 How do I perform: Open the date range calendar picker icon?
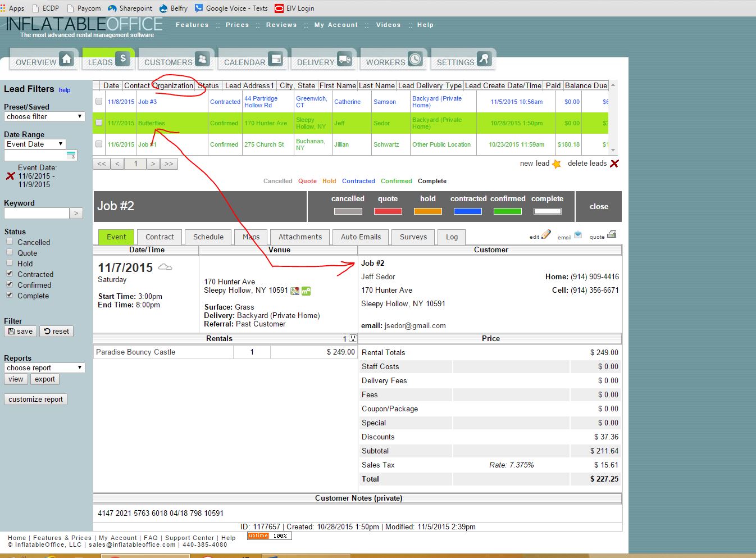71,156
